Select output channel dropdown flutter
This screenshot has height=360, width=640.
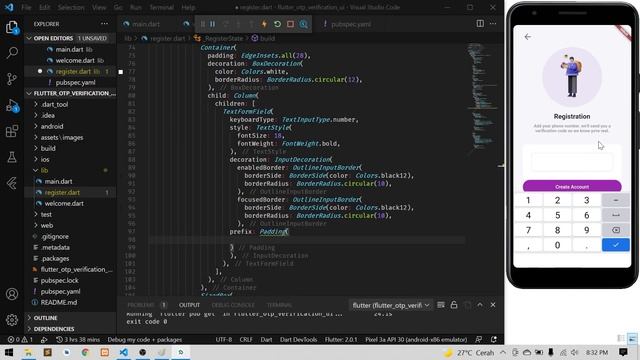391,305
